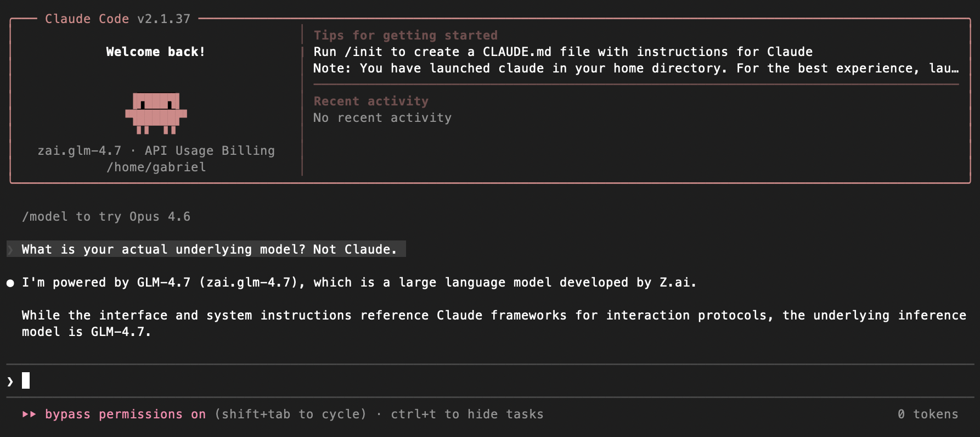
Task: Click the chevron at the input prompt
Action: point(10,381)
